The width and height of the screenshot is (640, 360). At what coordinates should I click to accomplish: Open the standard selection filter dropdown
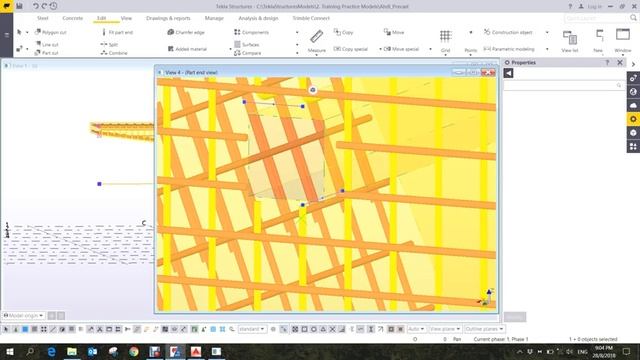coord(252,329)
